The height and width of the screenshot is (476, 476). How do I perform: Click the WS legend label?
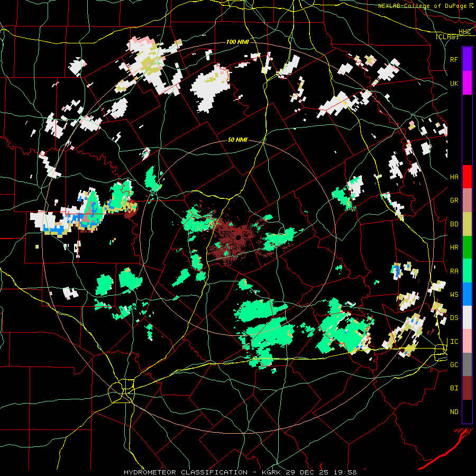(x=454, y=294)
